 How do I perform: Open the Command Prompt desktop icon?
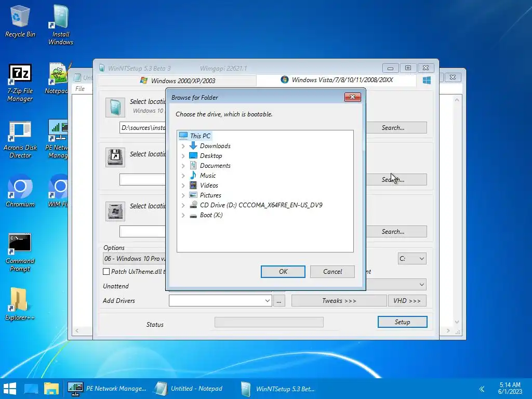point(20,252)
